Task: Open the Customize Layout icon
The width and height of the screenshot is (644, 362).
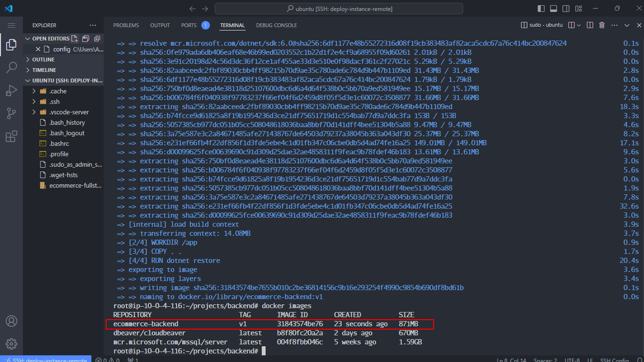Action: click(578, 9)
